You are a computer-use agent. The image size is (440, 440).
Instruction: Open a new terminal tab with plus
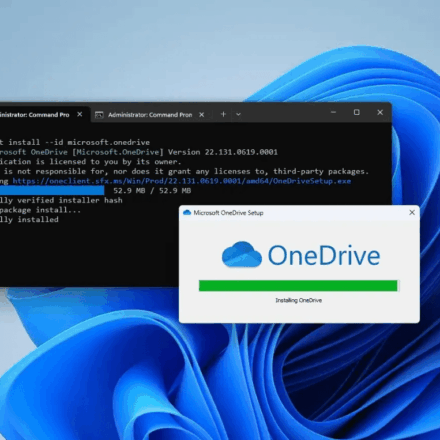[223, 114]
